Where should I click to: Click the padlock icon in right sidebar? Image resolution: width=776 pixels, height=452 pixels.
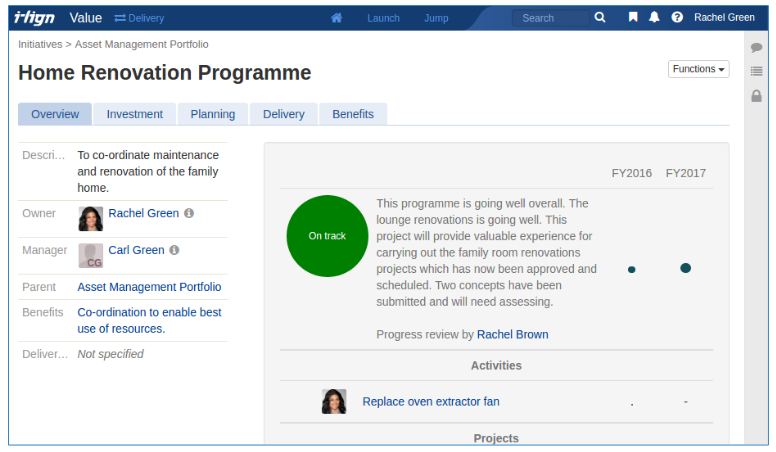coord(756,96)
